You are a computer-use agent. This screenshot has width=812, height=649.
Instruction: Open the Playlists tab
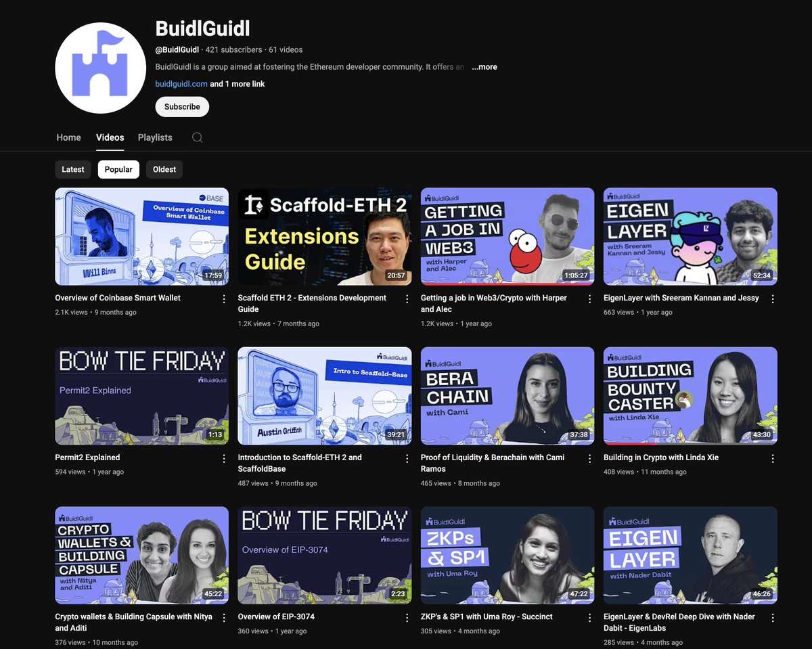click(x=155, y=137)
